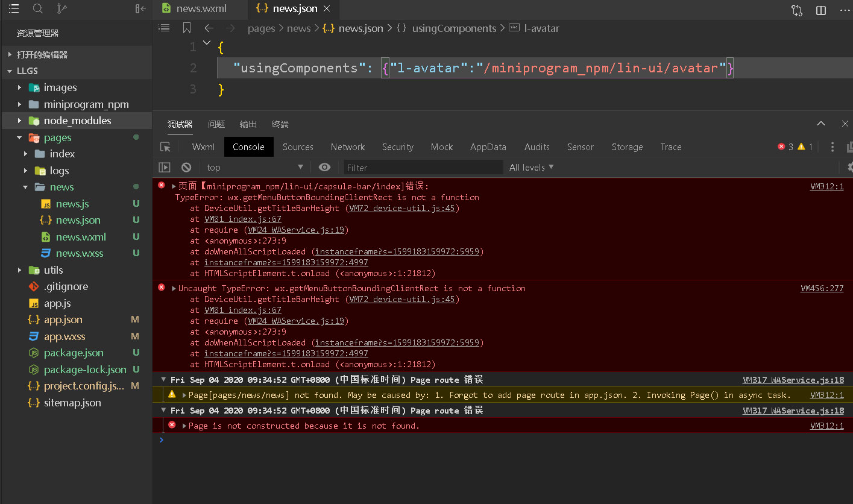The width and height of the screenshot is (853, 504).
Task: Open project.config.json file
Action: coord(84,386)
